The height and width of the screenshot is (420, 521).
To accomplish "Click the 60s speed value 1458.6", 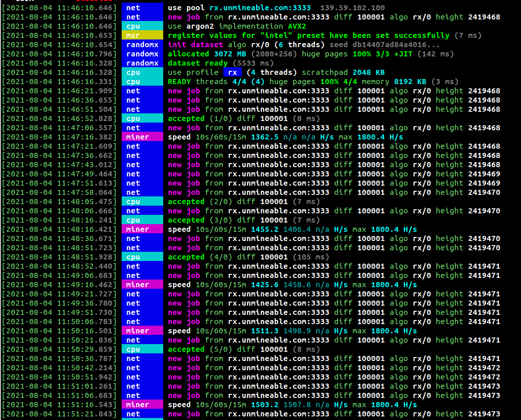I will [297, 285].
